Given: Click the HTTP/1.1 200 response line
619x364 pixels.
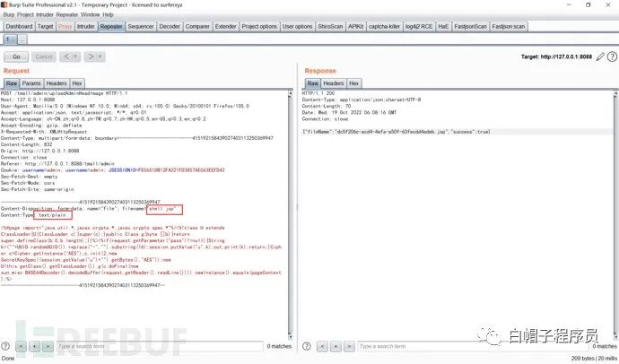Looking at the screenshot, I should point(318,93).
